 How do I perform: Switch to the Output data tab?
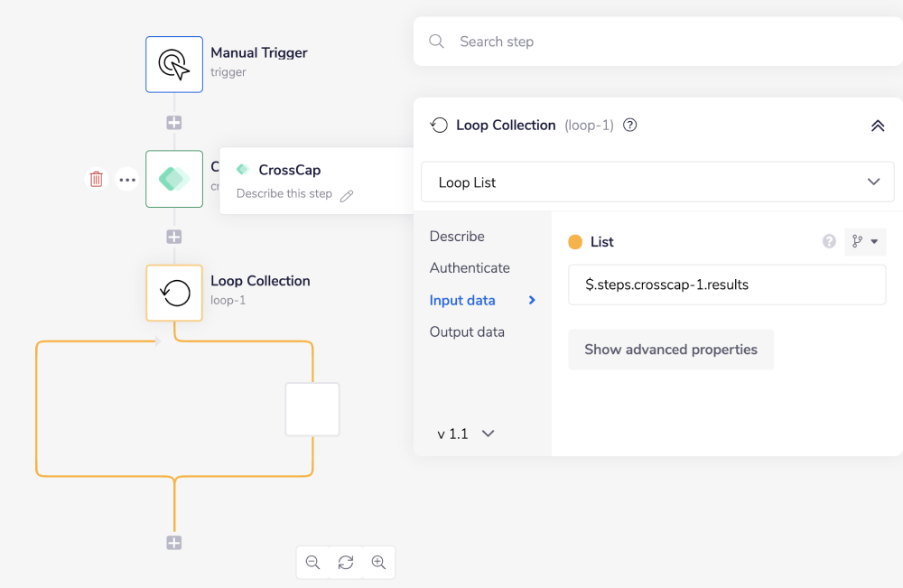click(x=467, y=331)
